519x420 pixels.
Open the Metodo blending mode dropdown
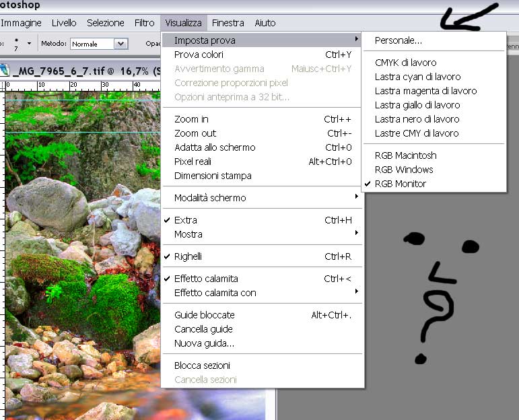click(x=120, y=44)
